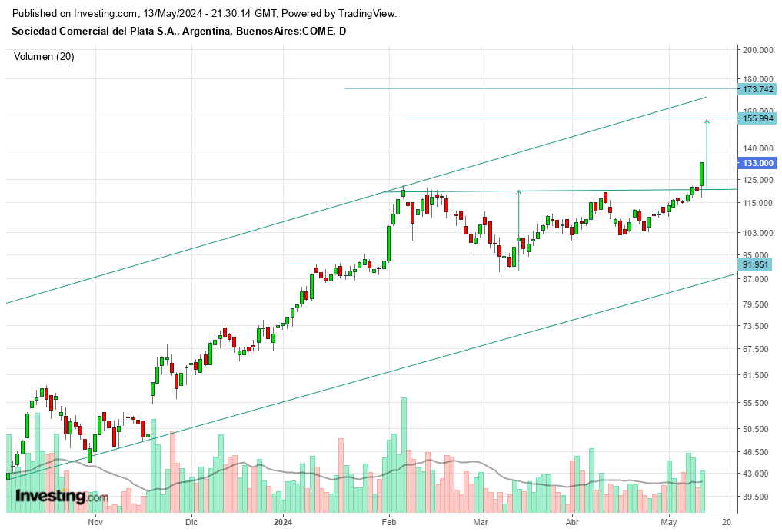
Task: Click the 20 date axis label
Action: [x=727, y=522]
